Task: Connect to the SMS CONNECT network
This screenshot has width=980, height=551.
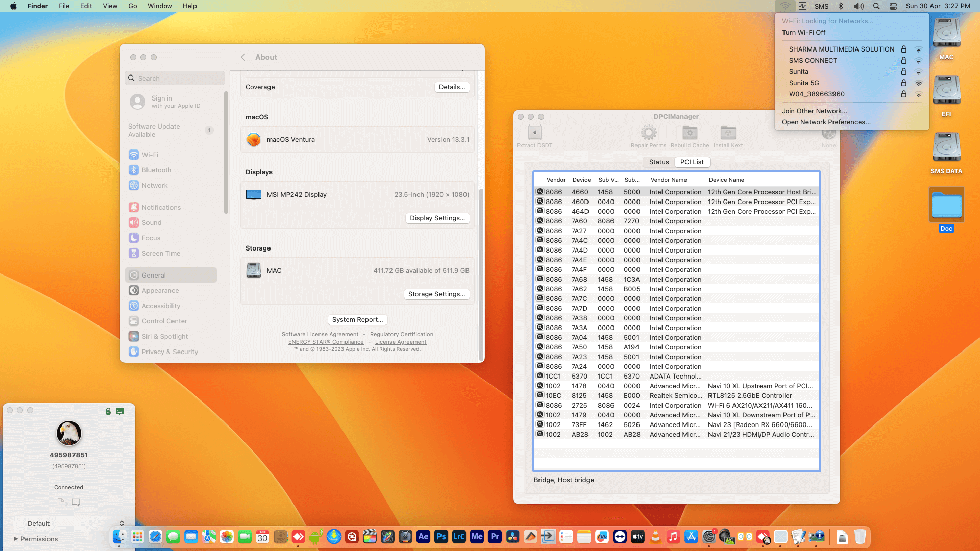Action: click(x=852, y=60)
